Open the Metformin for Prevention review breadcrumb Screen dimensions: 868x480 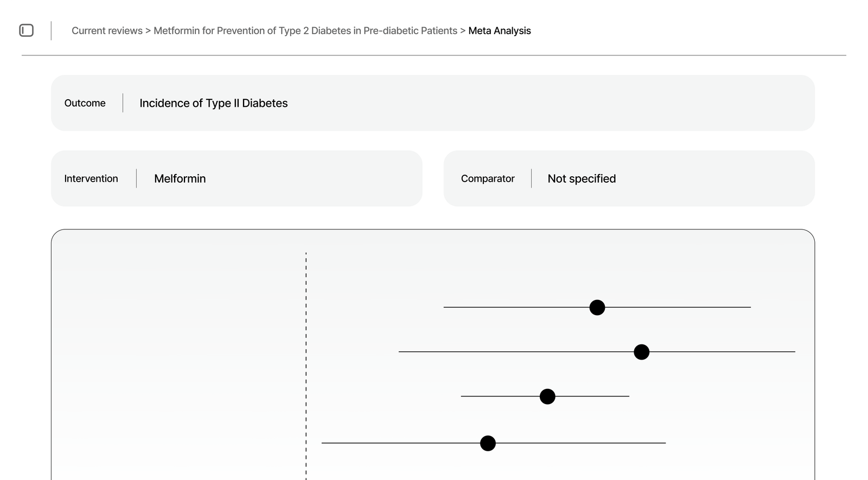pos(305,30)
